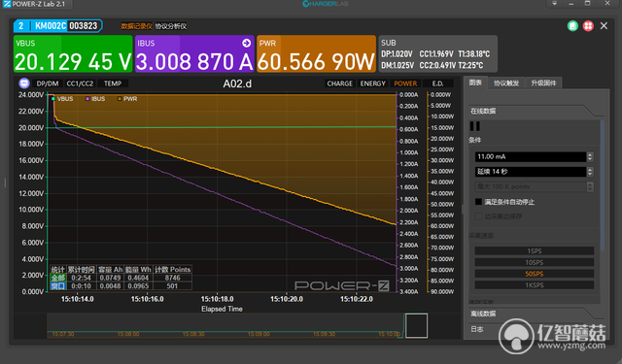Toggle IBUS legend in chart

point(95,99)
